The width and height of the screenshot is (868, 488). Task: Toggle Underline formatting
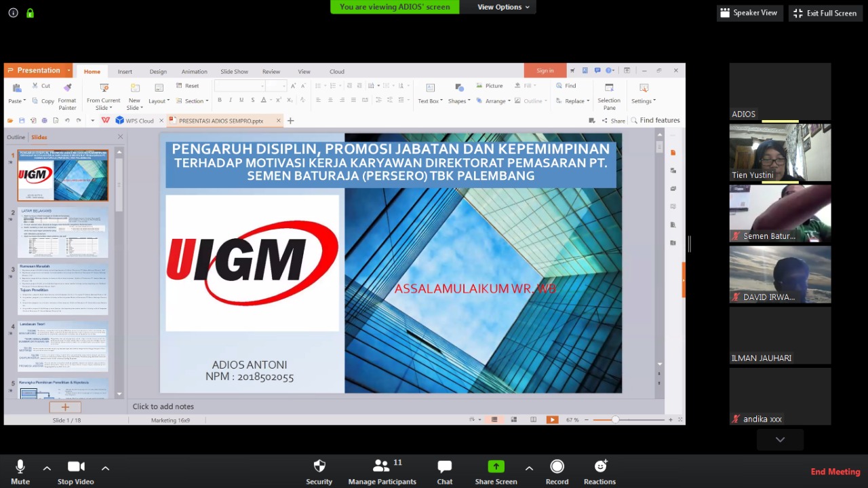241,100
